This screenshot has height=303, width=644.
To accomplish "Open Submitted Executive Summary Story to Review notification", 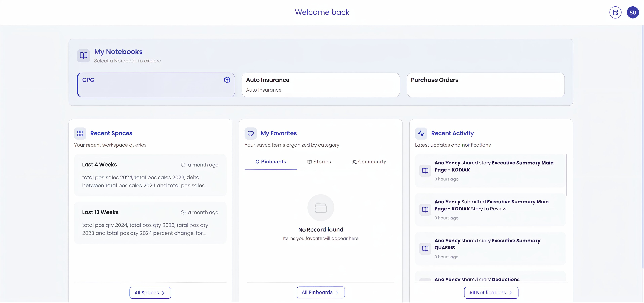I will pos(490,210).
